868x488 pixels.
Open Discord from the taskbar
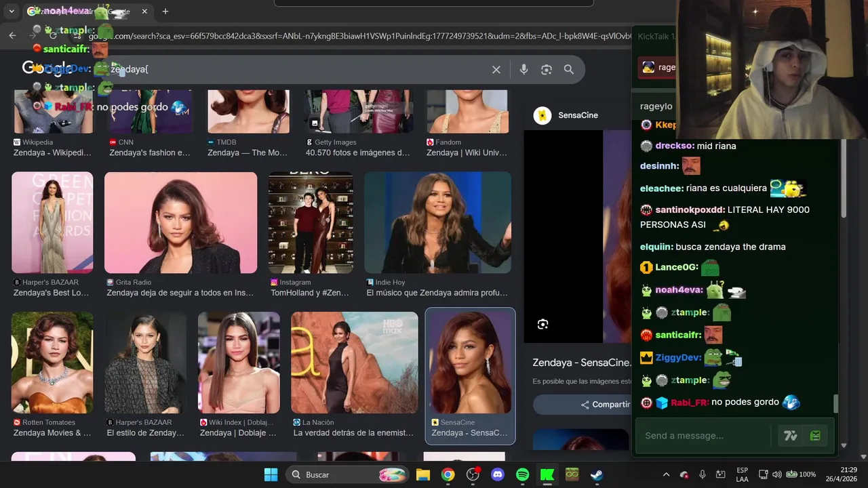click(x=498, y=474)
